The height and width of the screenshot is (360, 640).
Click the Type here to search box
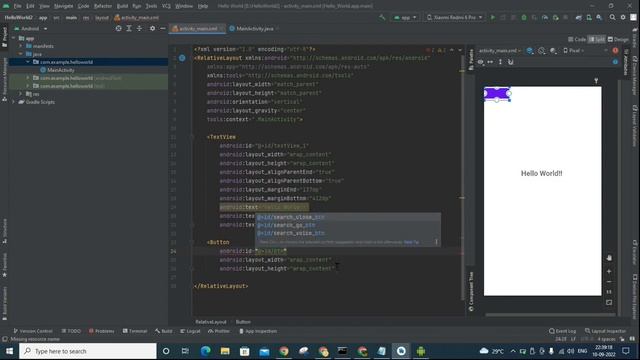(x=88, y=351)
